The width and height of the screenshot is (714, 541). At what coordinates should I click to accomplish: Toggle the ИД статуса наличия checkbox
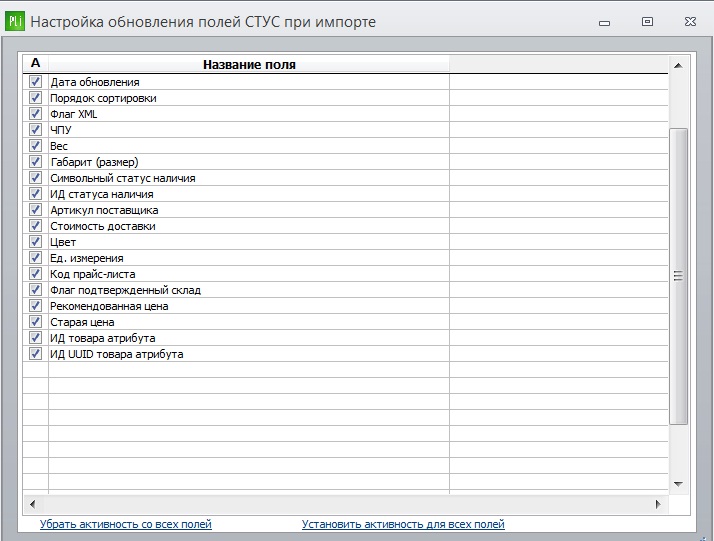[35, 194]
